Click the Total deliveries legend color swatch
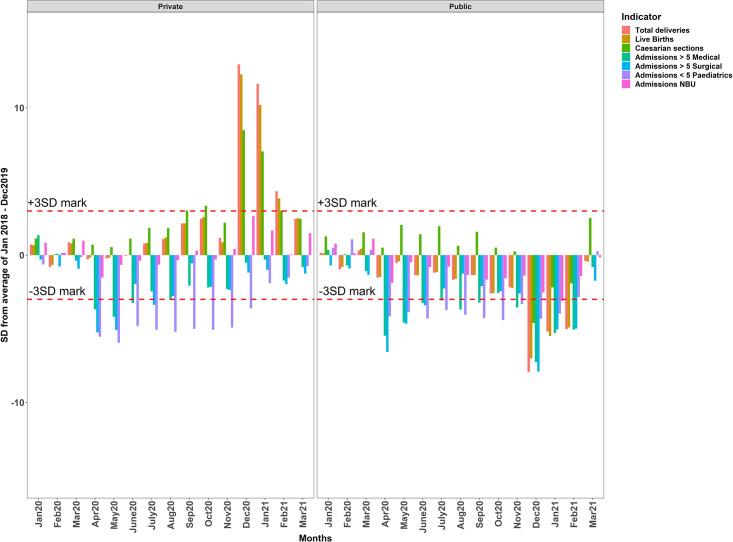Image resolution: width=733 pixels, height=542 pixels. click(625, 30)
